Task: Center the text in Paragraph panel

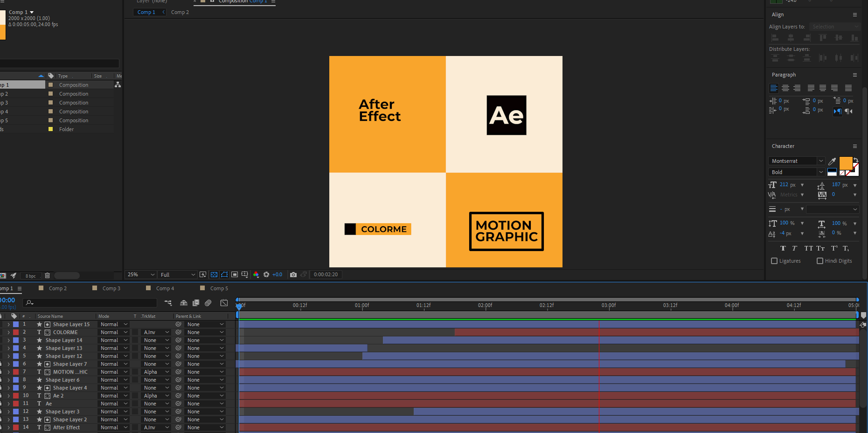Action: (785, 88)
